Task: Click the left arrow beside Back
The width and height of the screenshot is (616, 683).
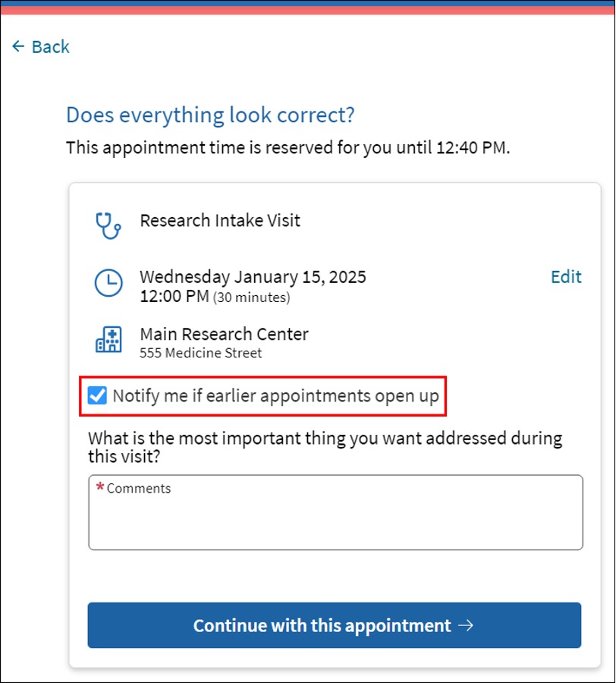Action: tap(17, 46)
